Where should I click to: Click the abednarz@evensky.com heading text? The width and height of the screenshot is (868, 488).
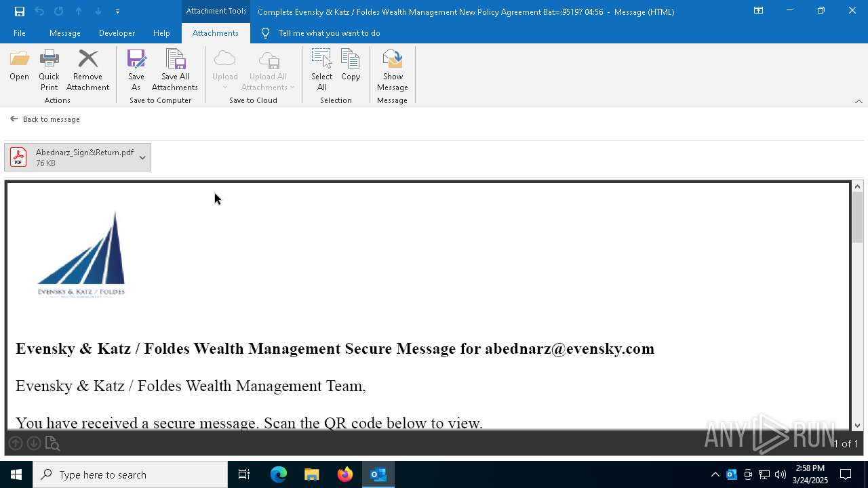(x=570, y=348)
